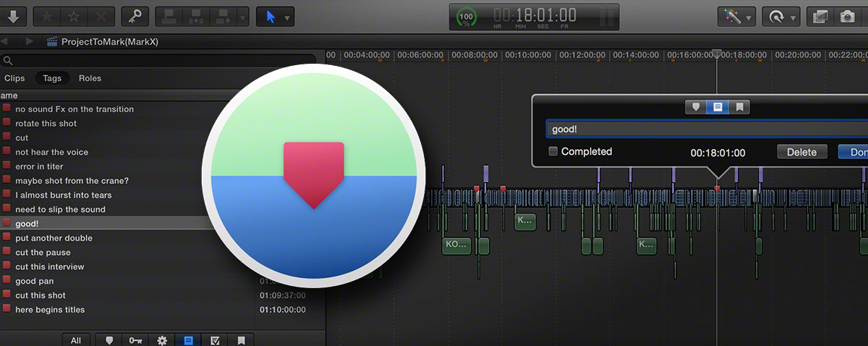Click the unrate outline star icon
The width and height of the screenshot is (868, 346).
pyautogui.click(x=75, y=16)
